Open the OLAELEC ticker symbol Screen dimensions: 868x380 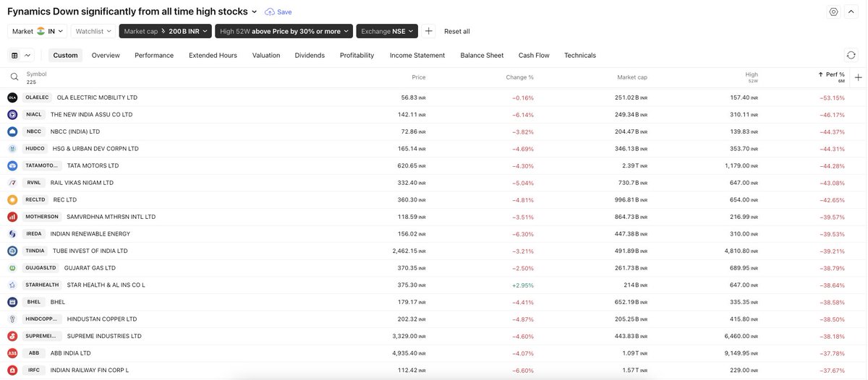(38, 98)
